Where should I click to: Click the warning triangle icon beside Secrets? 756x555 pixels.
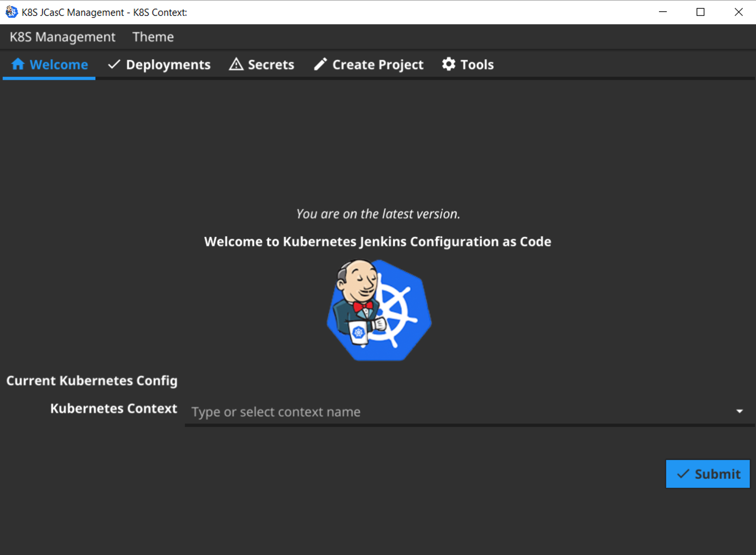[x=236, y=64]
